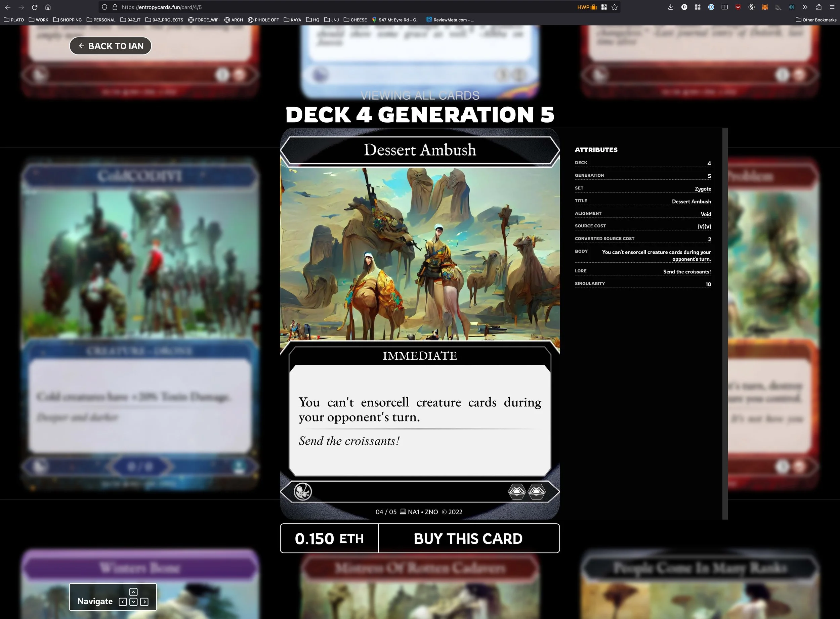Viewport: 840px width, 619px height.
Task: Click the Navigate down arrow key icon
Action: point(133,602)
